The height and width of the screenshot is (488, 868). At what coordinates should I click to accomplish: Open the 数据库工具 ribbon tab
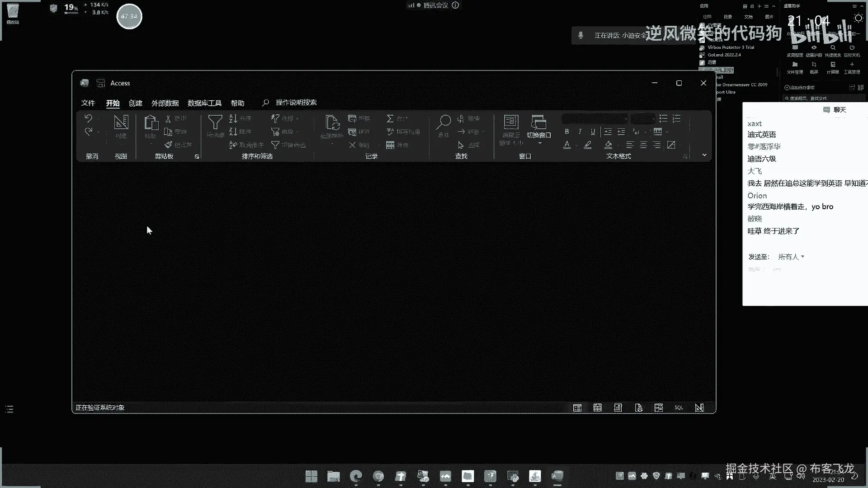204,103
